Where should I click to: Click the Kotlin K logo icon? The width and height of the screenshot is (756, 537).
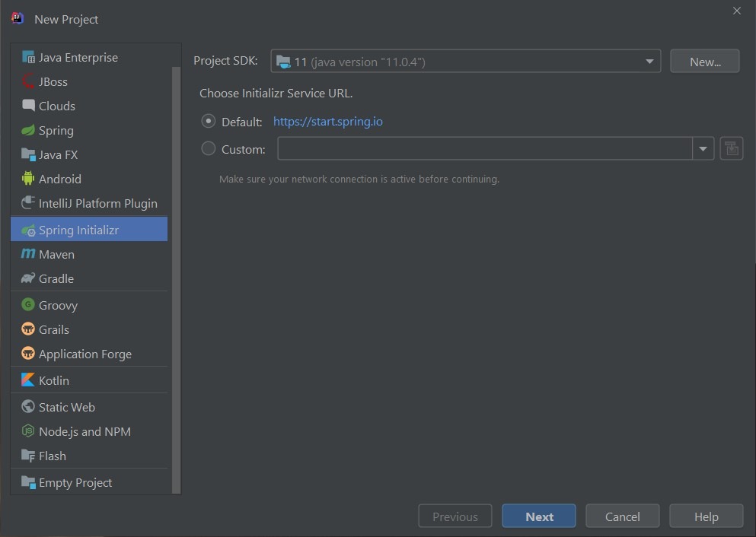tap(28, 380)
